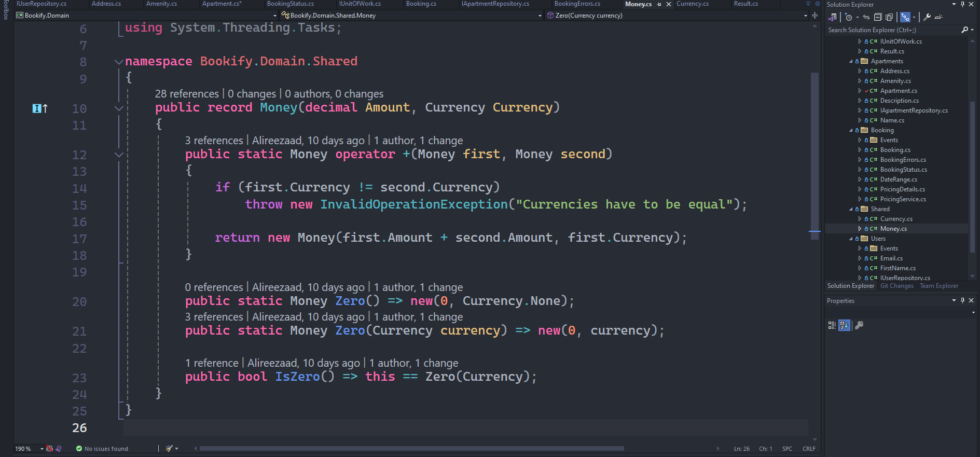The width and height of the screenshot is (980, 457).
Task: Select Email.cs under Users
Action: pyautogui.click(x=891, y=258)
